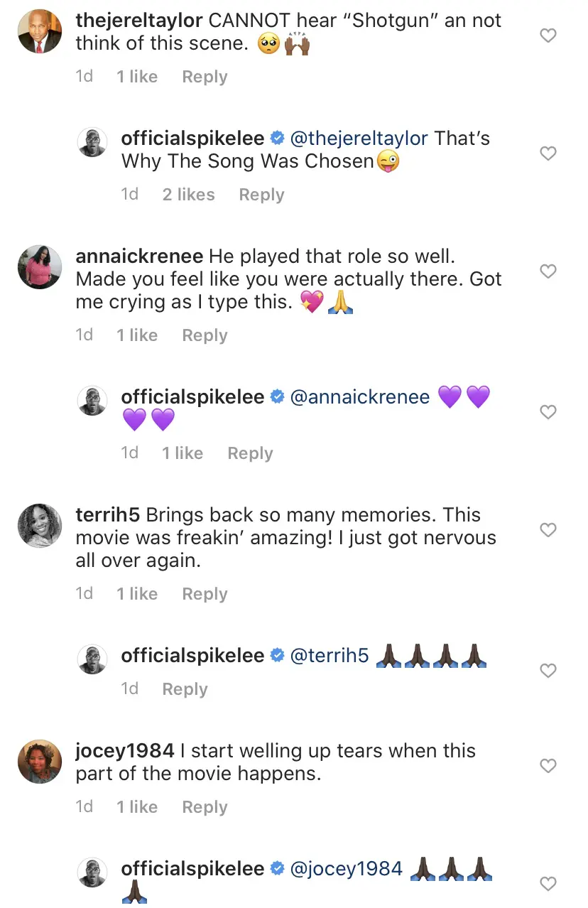The height and width of the screenshot is (908, 588).
Task: Open jocey1984's avatar
Action: [40, 762]
